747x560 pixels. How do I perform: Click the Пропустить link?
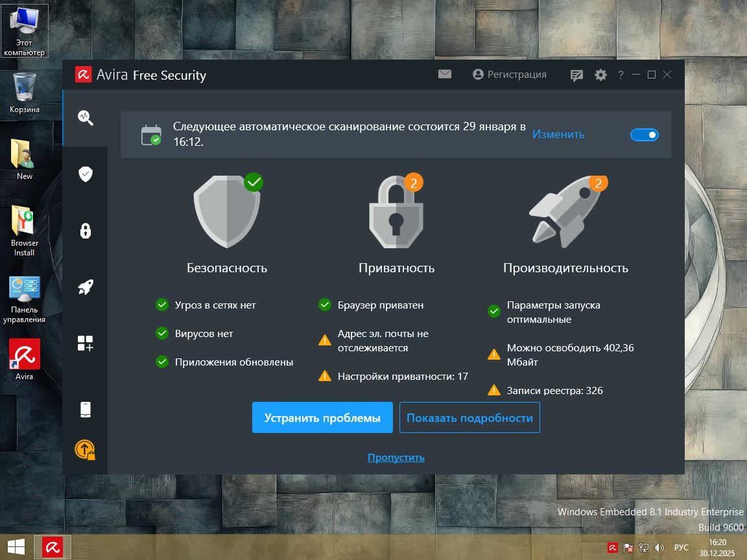396,457
